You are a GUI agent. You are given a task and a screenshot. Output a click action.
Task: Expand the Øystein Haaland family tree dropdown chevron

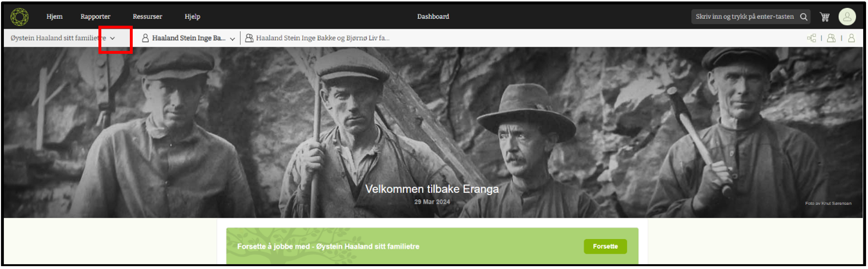112,38
